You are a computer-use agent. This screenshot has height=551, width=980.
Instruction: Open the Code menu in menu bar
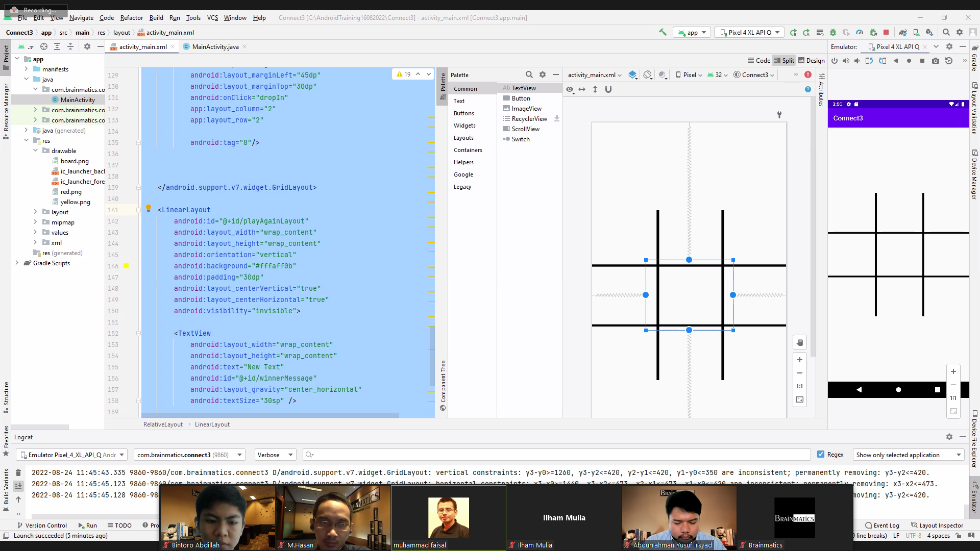point(106,17)
